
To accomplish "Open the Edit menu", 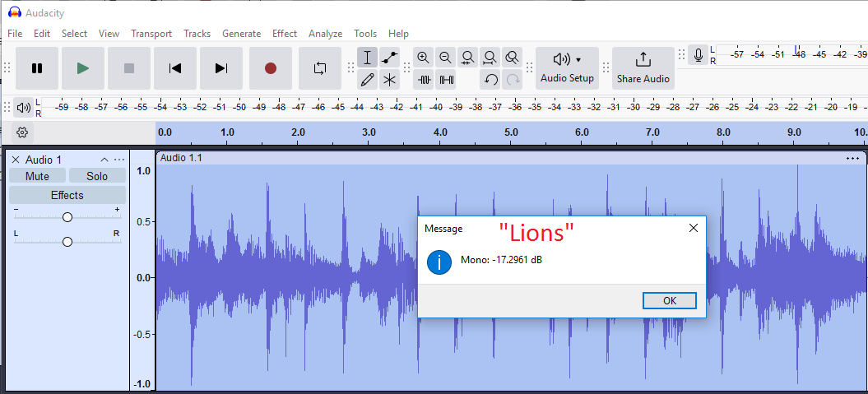I will coord(42,34).
